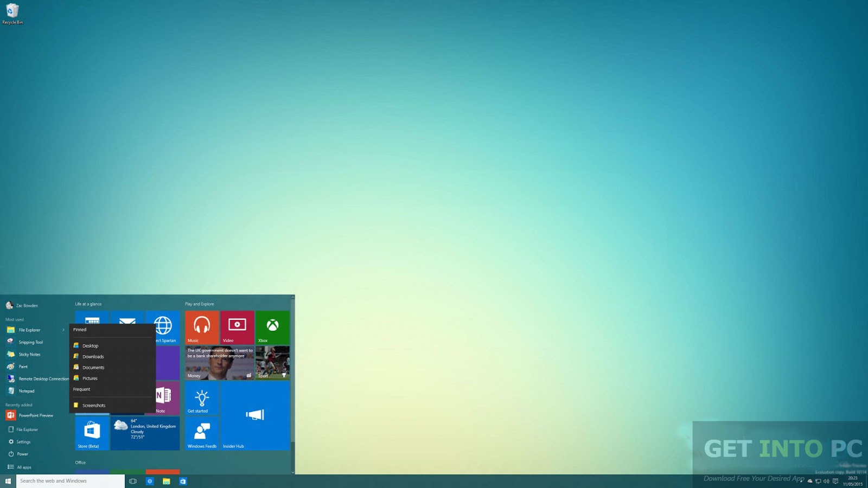Launch the Get started tile
This screenshot has height=488, width=868.
202,398
